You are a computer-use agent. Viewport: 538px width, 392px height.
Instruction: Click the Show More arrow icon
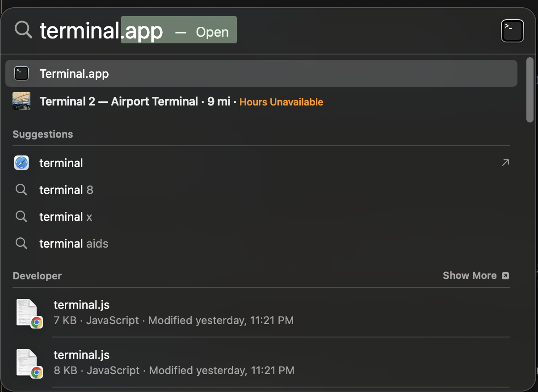pos(505,276)
